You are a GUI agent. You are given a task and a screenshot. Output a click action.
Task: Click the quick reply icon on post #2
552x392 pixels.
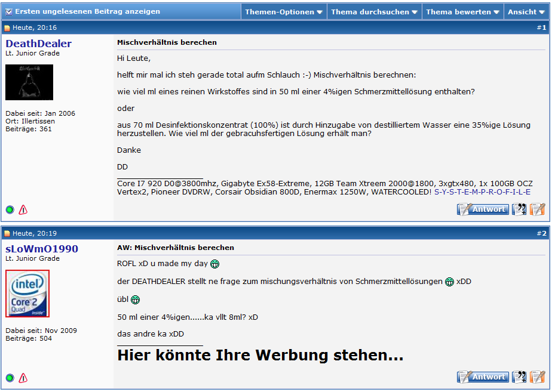[538, 377]
